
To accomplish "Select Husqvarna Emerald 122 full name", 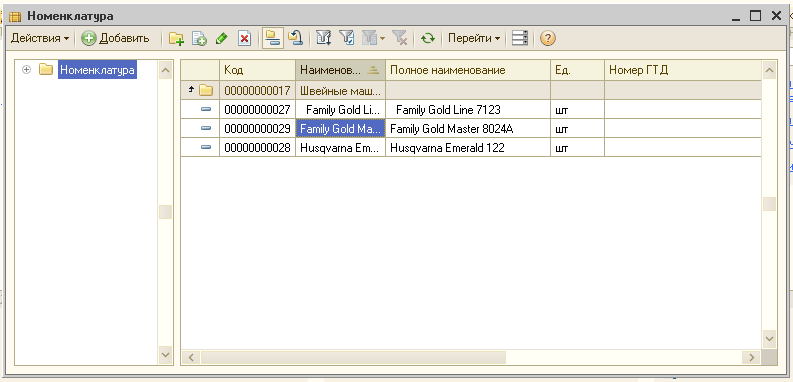I will 468,148.
